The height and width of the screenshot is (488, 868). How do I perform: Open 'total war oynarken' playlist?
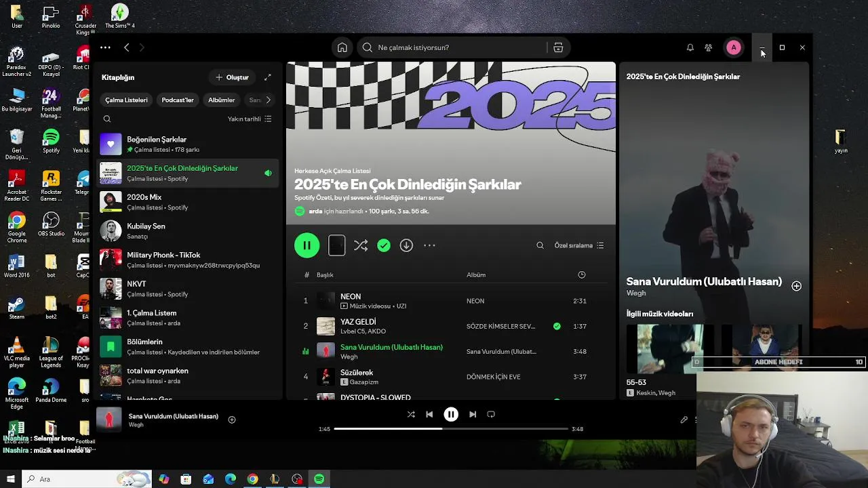pos(188,375)
